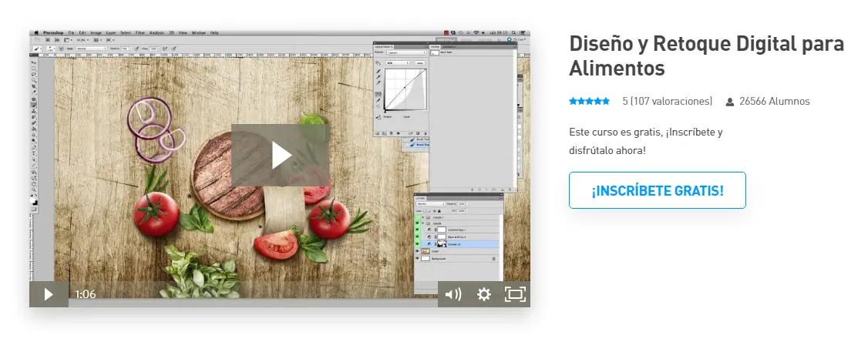
Task: Toggle visibility of Gradient Map 1 layer
Action: 417,230
